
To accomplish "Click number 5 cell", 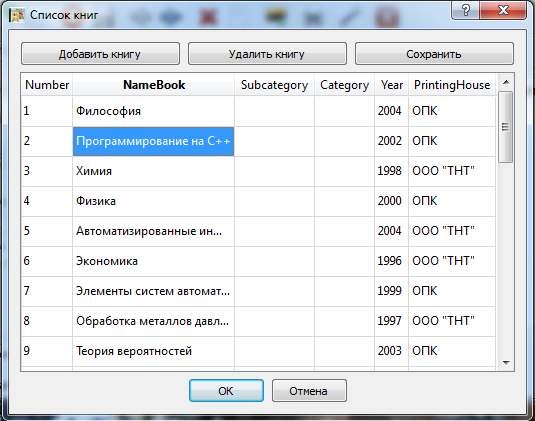I will click(x=47, y=231).
